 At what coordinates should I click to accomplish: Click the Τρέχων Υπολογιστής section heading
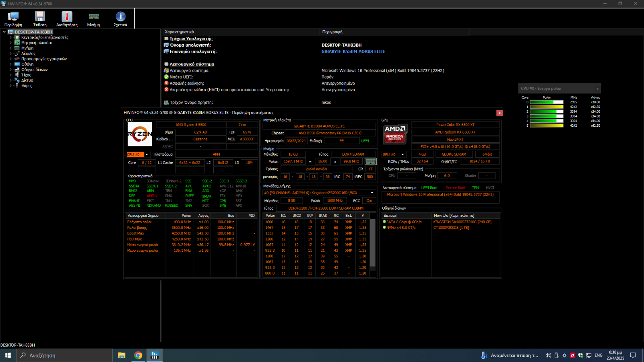tap(191, 39)
